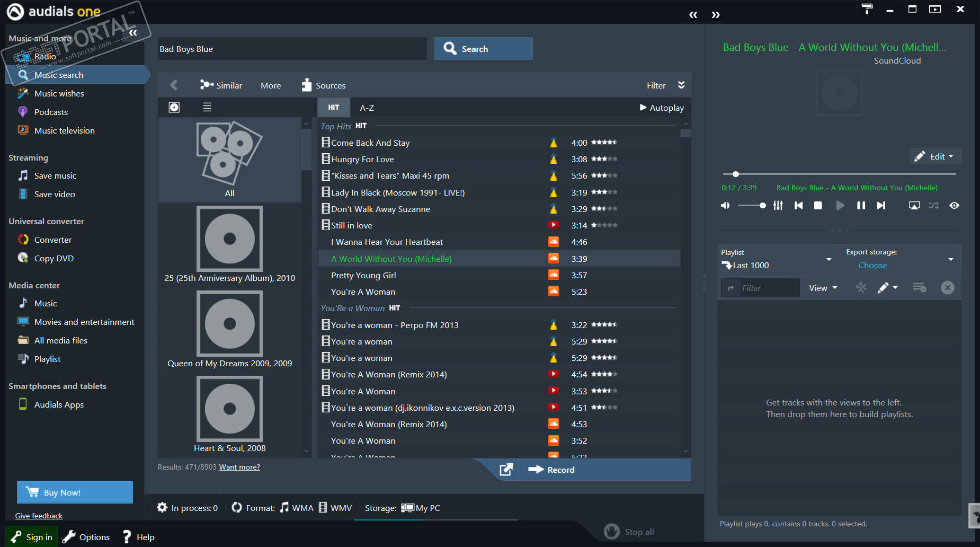Screen dimensions: 980x547
Task: Click the Search button
Action: pyautogui.click(x=483, y=48)
